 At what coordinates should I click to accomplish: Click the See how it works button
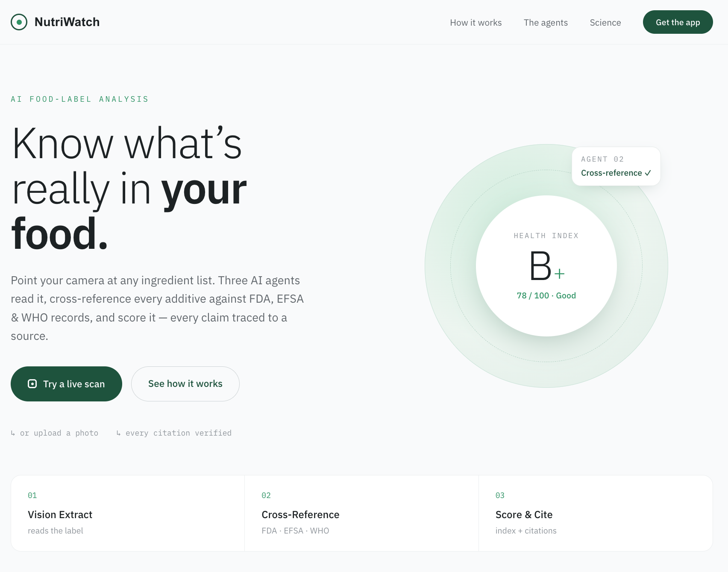[185, 384]
